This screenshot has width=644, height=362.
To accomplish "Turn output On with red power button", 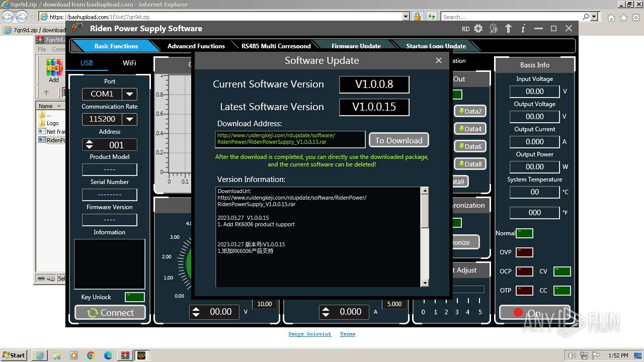I will [534, 313].
